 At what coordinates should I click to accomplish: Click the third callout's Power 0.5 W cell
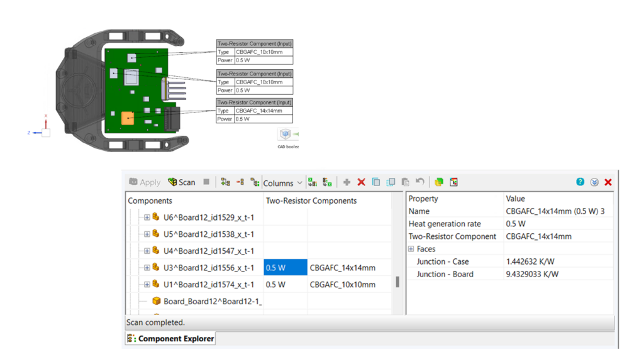264,119
